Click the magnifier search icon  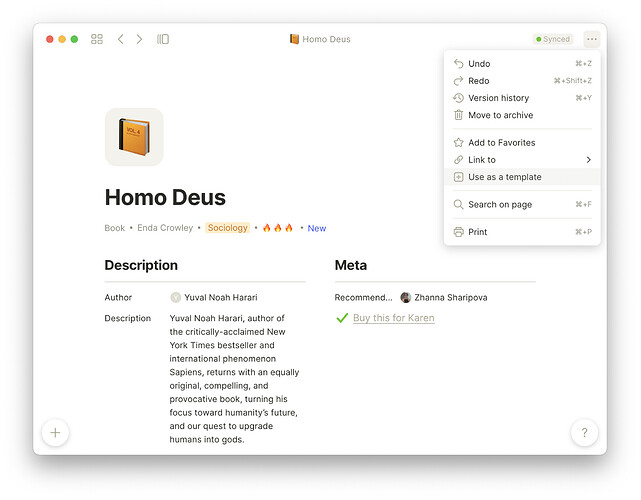[458, 204]
